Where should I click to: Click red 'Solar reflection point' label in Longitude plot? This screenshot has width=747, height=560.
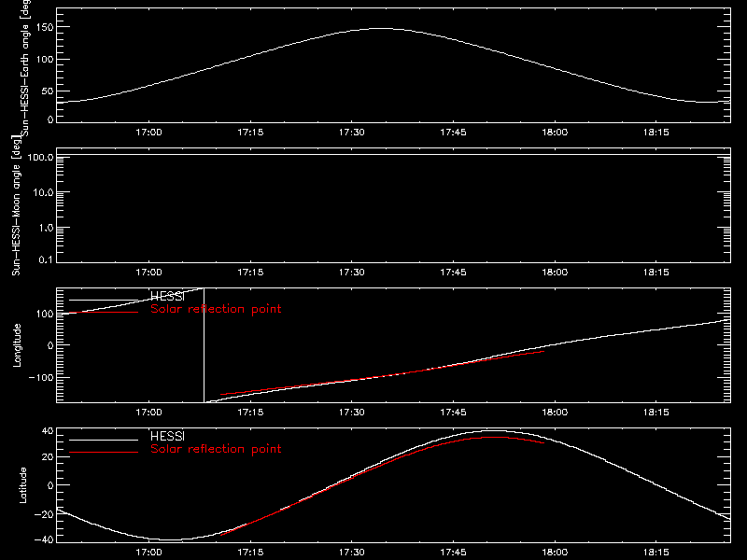tap(216, 309)
